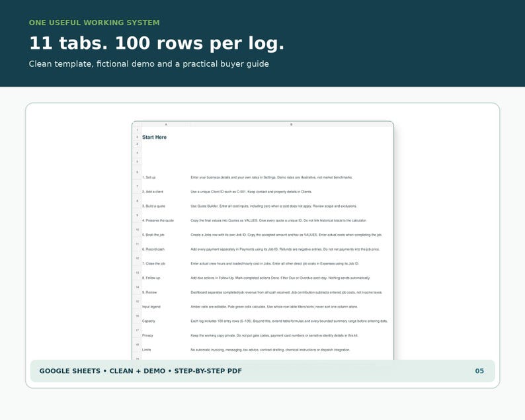The height and width of the screenshot is (420, 525).
Task: Select 'Amber cells are editable' cell
Action: point(274,307)
